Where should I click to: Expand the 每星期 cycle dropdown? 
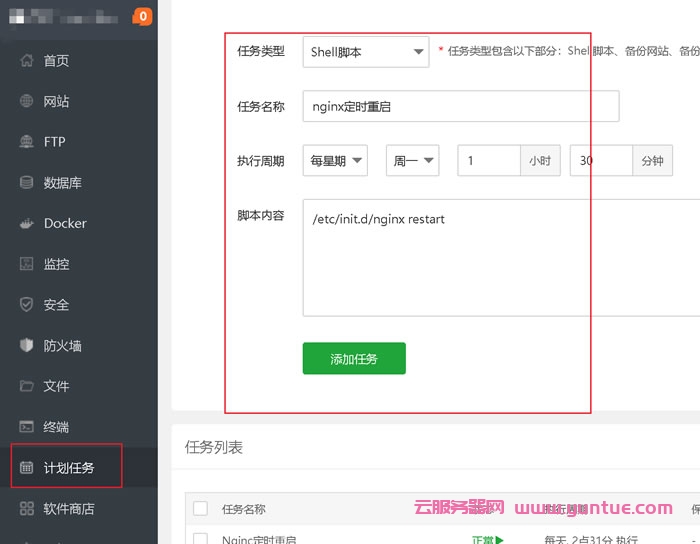(335, 160)
